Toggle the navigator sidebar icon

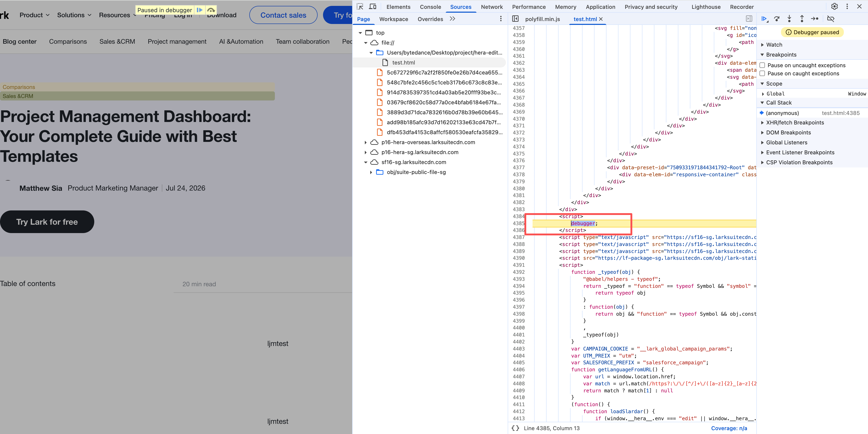515,19
